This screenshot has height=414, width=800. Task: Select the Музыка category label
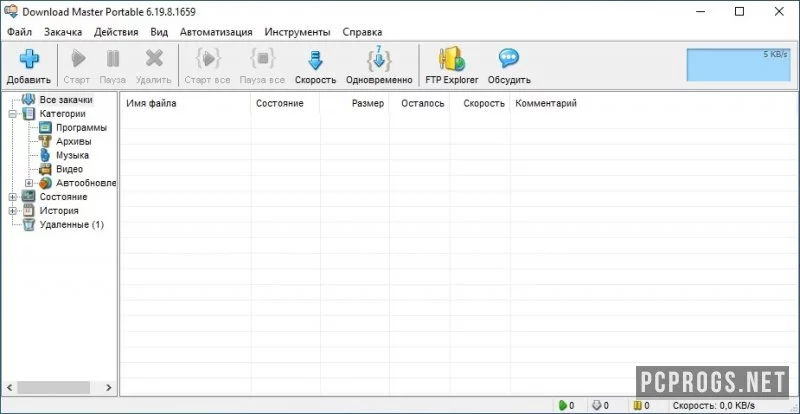coord(72,155)
